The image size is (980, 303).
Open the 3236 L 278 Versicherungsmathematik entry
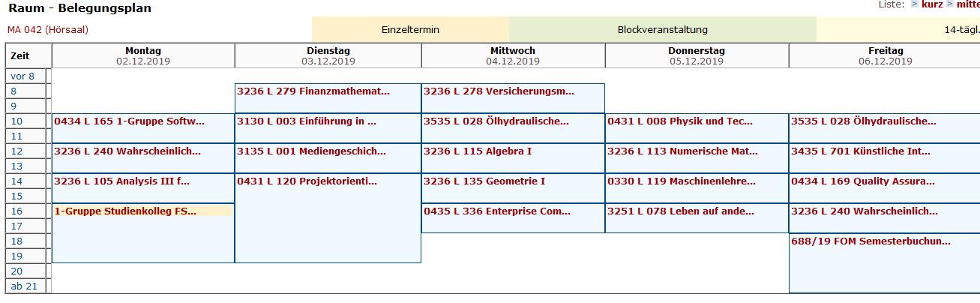point(499,91)
